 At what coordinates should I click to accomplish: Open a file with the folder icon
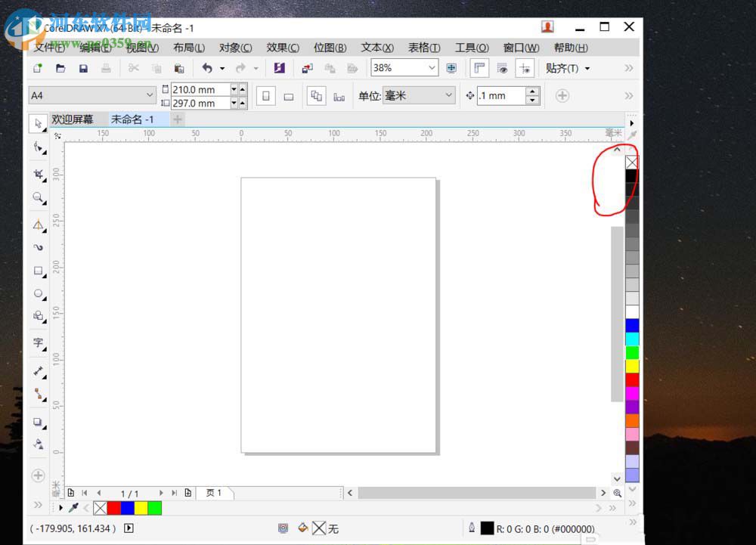click(x=60, y=68)
